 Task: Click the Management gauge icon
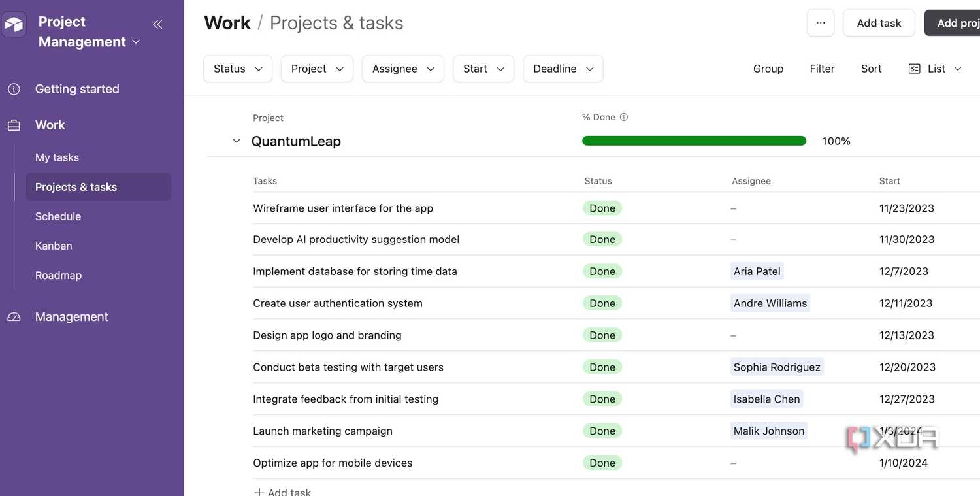[14, 317]
